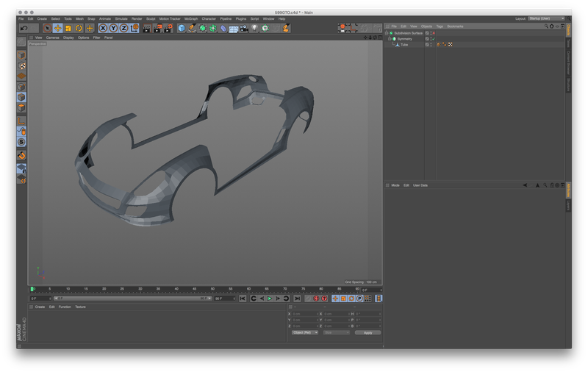Screen dimensions: 588x372
Task: Enable the Subdivision Surface red X toggle
Action: [x=434, y=33]
